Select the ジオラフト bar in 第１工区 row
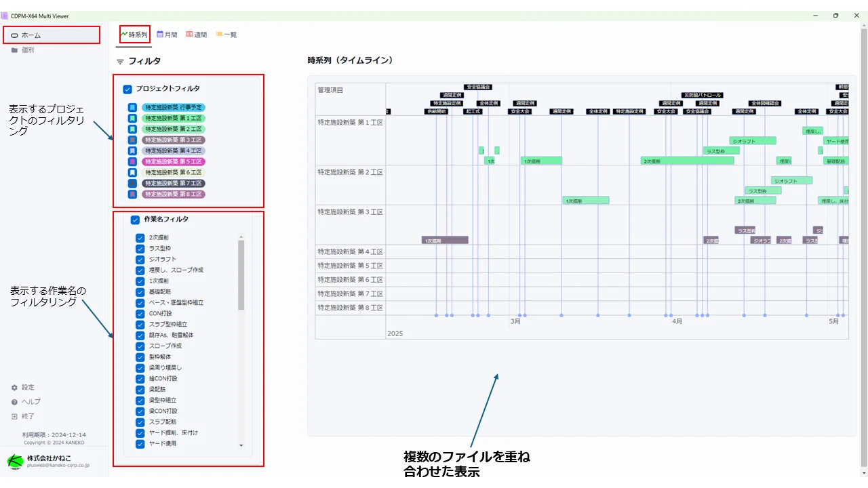 (753, 140)
